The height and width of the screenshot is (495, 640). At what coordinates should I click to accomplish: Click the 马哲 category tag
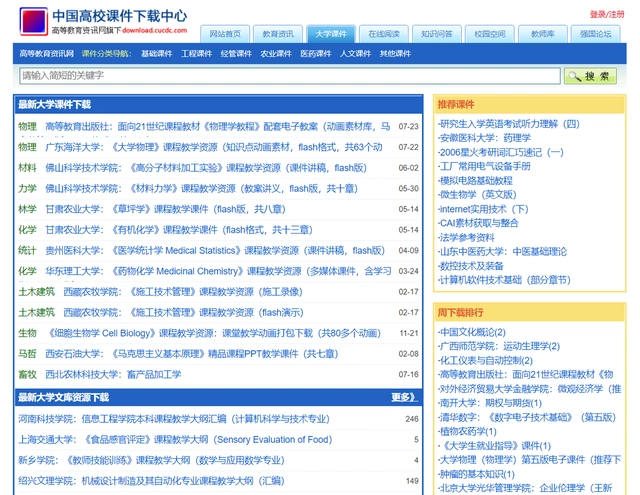27,354
